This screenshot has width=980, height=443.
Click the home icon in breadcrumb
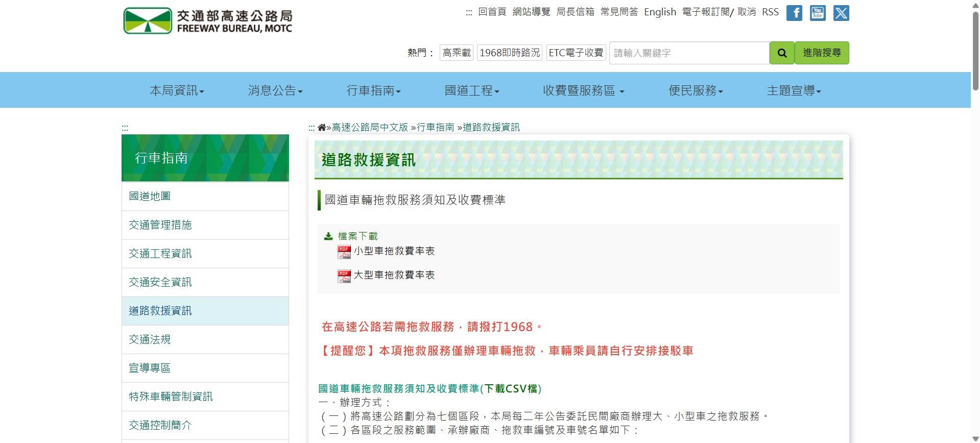pos(322,128)
